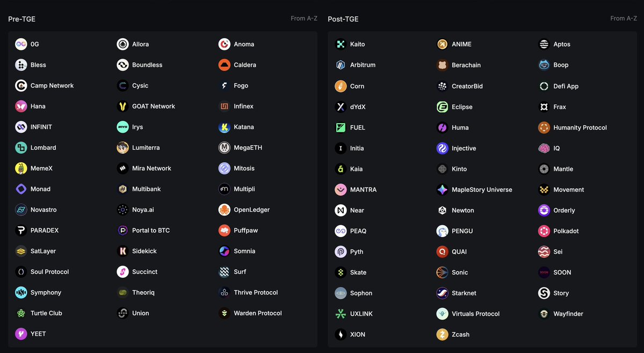
Task: Open the Bless project link
Action: [x=38, y=65]
